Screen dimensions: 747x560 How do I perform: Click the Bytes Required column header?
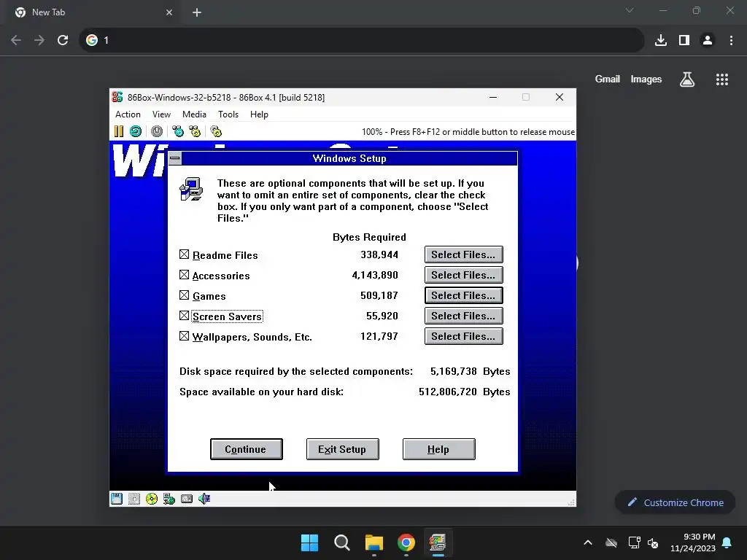(369, 237)
